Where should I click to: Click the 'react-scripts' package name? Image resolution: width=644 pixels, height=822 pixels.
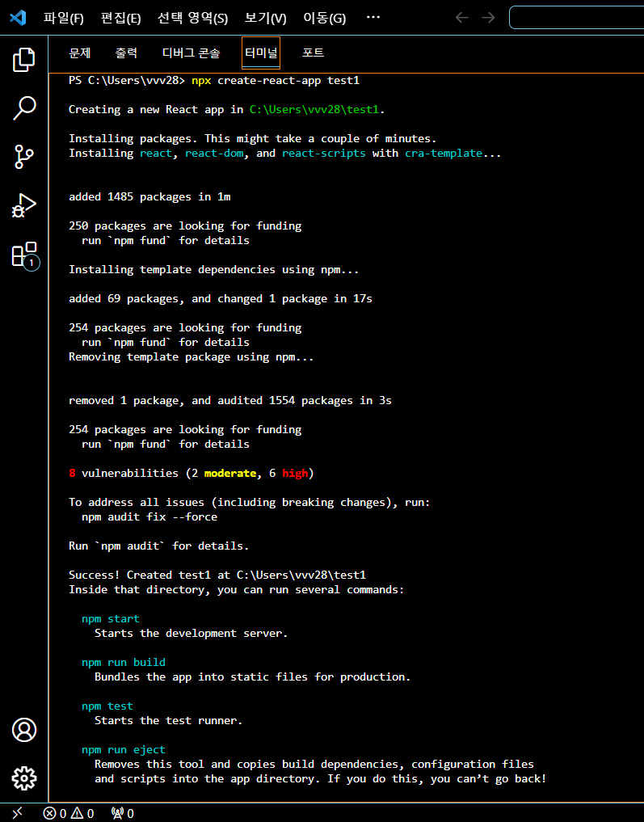324,153
